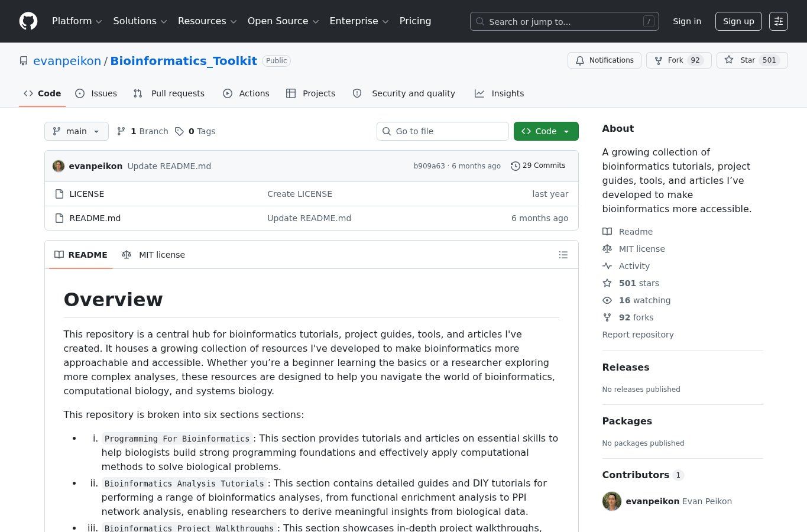This screenshot has width=807, height=532.
Task: Click the Notifications bell button
Action: pos(604,60)
